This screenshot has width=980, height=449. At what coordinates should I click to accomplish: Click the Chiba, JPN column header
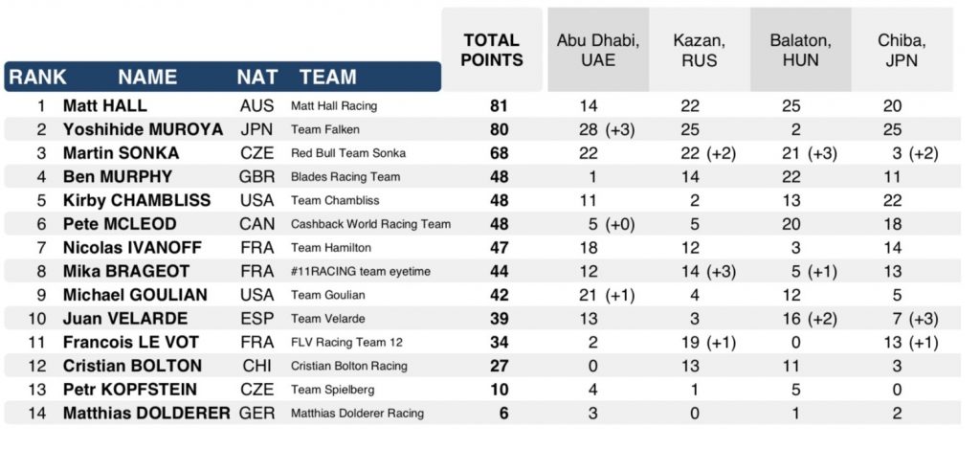902,50
